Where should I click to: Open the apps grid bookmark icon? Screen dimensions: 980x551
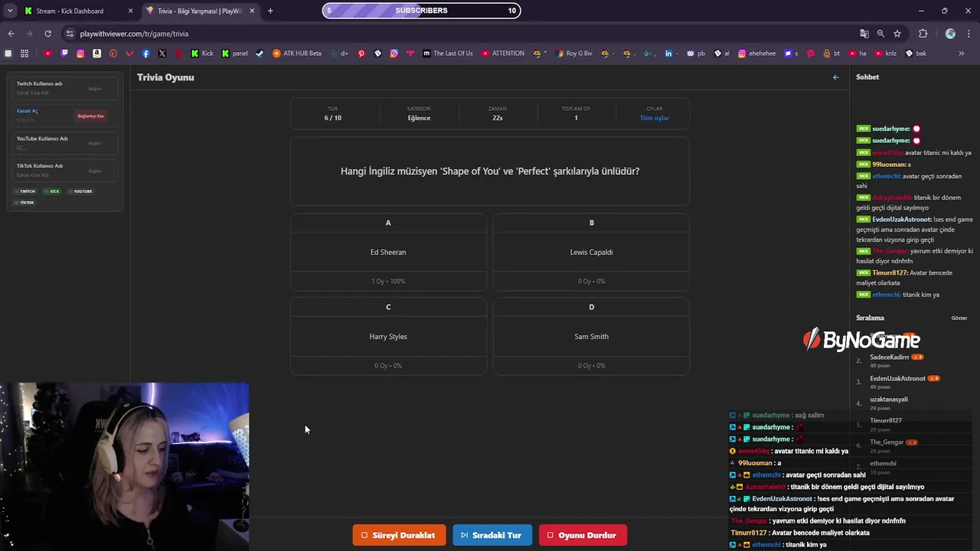pyautogui.click(x=24, y=54)
